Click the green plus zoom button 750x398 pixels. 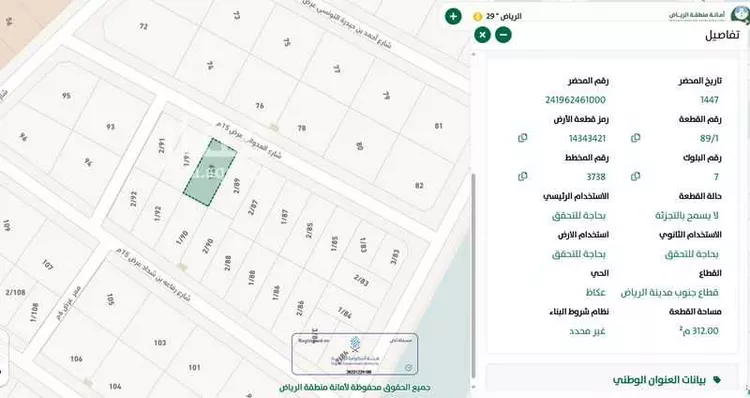[x=453, y=16]
